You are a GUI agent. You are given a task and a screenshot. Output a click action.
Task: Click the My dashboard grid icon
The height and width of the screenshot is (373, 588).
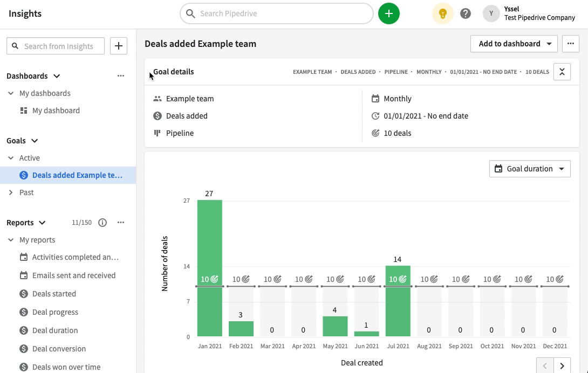pyautogui.click(x=24, y=110)
